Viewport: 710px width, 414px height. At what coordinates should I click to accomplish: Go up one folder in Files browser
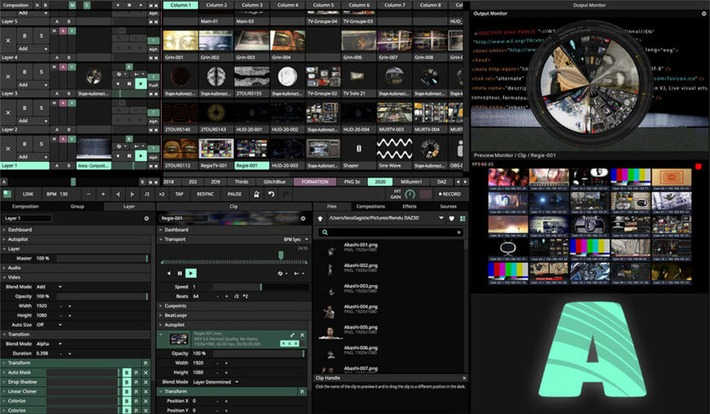click(320, 218)
